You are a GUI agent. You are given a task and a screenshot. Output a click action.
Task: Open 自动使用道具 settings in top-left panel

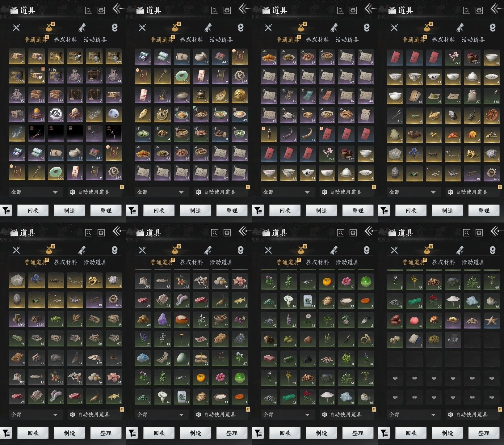(94, 192)
